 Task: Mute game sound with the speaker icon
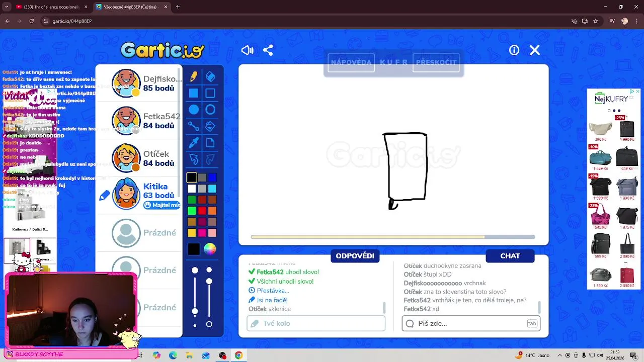point(247,50)
